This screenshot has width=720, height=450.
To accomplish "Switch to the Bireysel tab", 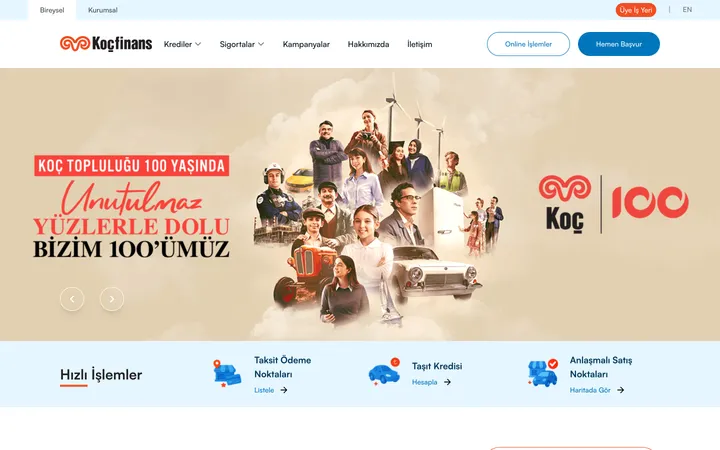I will pos(52,10).
